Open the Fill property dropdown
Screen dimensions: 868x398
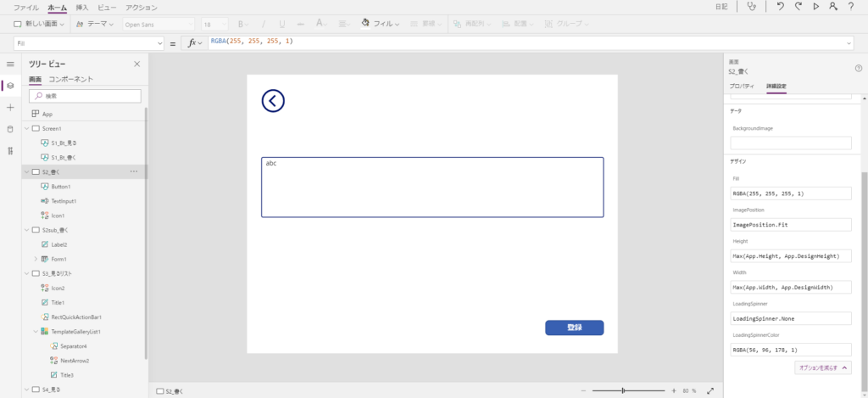pyautogui.click(x=159, y=42)
